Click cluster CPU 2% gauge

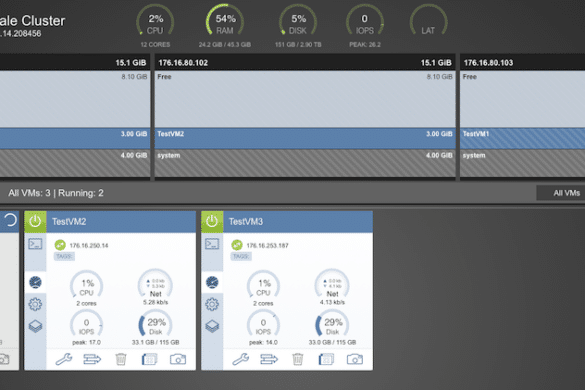[155, 21]
